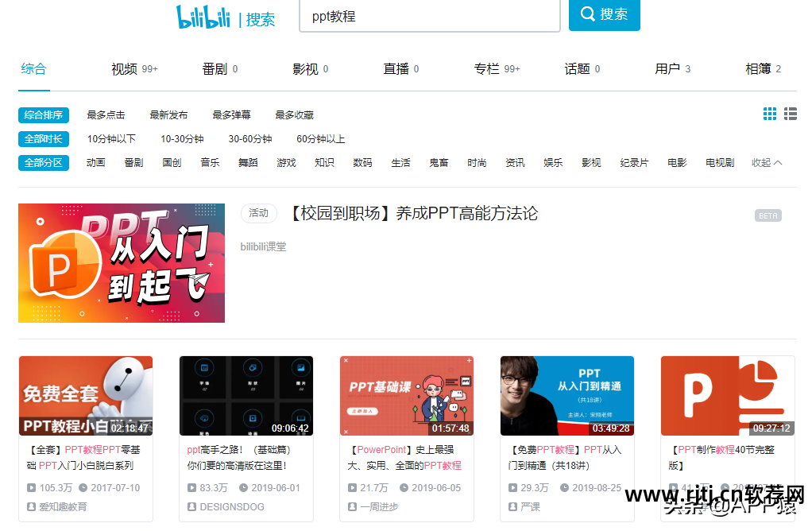The width and height of the screenshot is (812, 531).
Task: Open title 【PPT制作教程40节完整版】
Action: point(722,457)
